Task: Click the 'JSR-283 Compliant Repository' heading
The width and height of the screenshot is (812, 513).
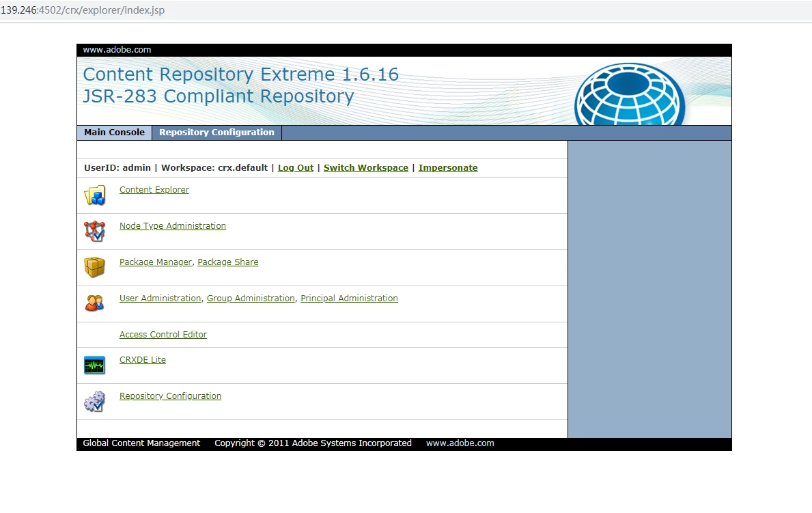Action: [x=218, y=96]
